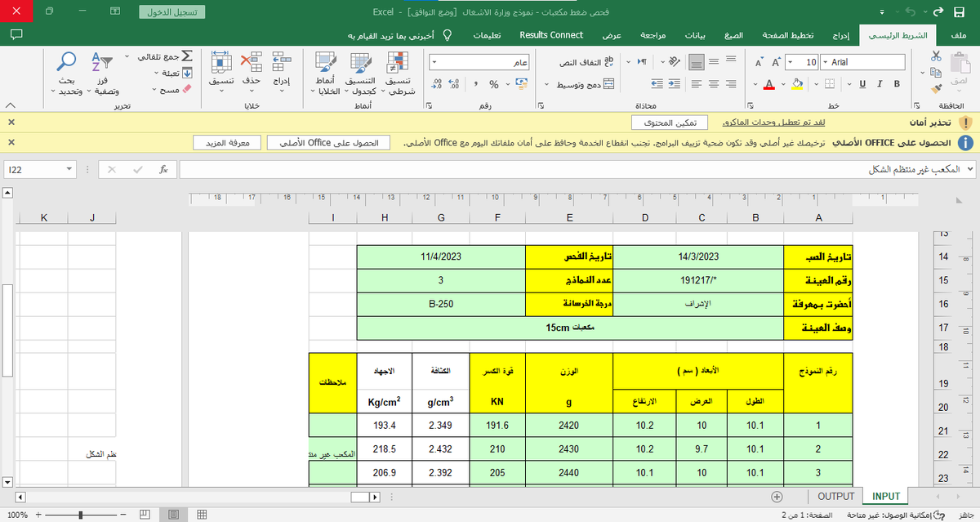The image size is (980, 522).
Task: Click the Conditional Formatting (تنسيق شرطي) icon
Action: point(398,62)
